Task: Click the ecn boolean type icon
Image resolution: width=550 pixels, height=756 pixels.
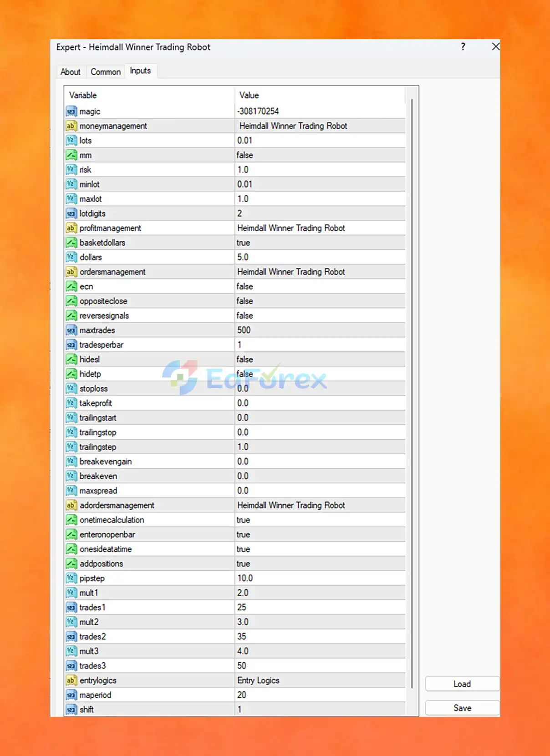Action: coord(71,286)
